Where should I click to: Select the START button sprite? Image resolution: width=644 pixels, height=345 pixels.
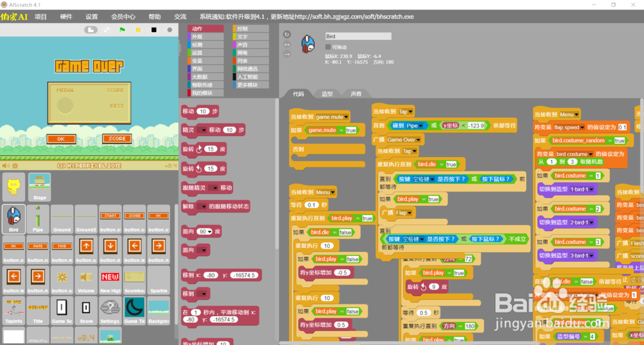coord(110,219)
